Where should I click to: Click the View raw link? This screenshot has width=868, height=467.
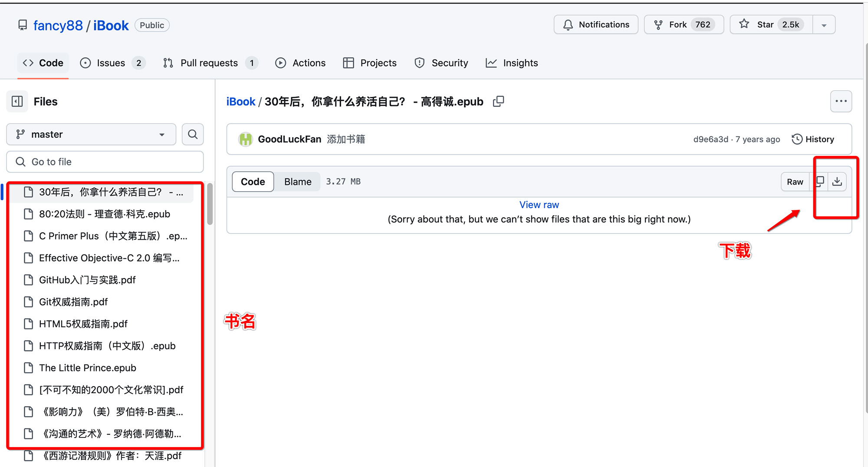[x=539, y=205]
